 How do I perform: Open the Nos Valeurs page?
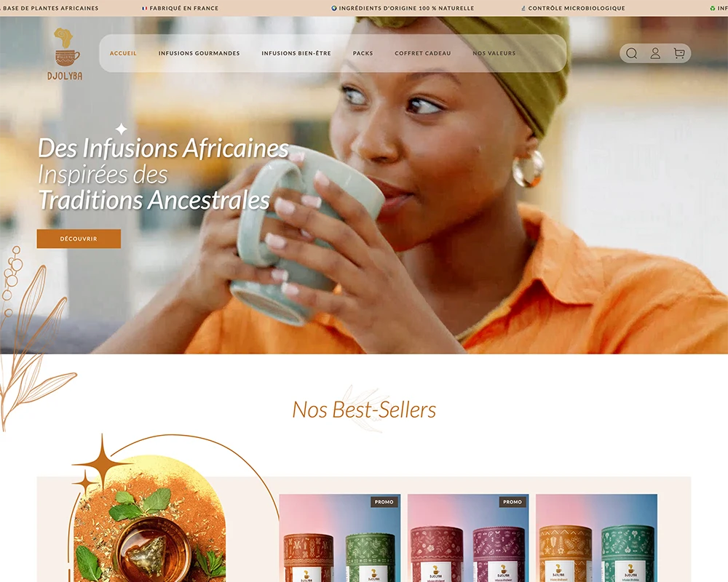tap(494, 53)
